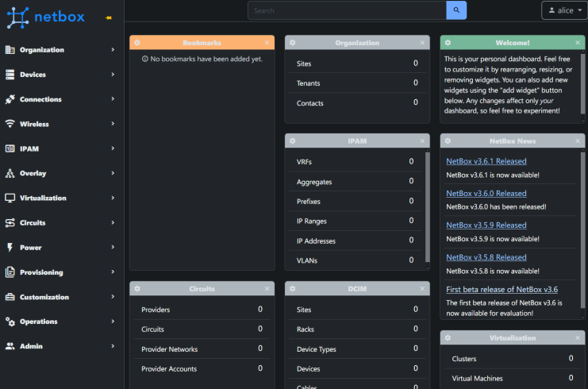Click the Virtualization monitor icon in sidebar
This screenshot has height=389, width=588.
click(10, 198)
